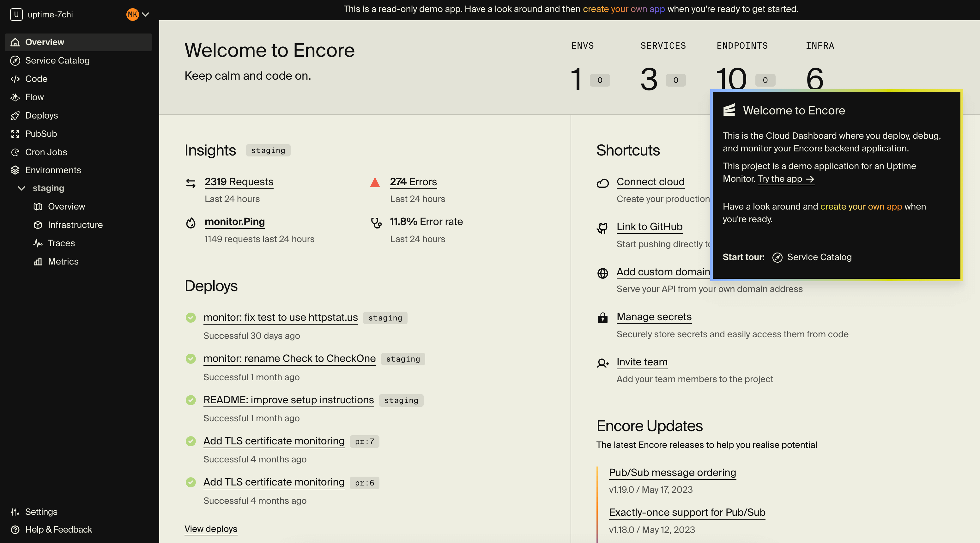
Task: Click the Deploys rocket icon in sidebar
Action: [x=15, y=116]
